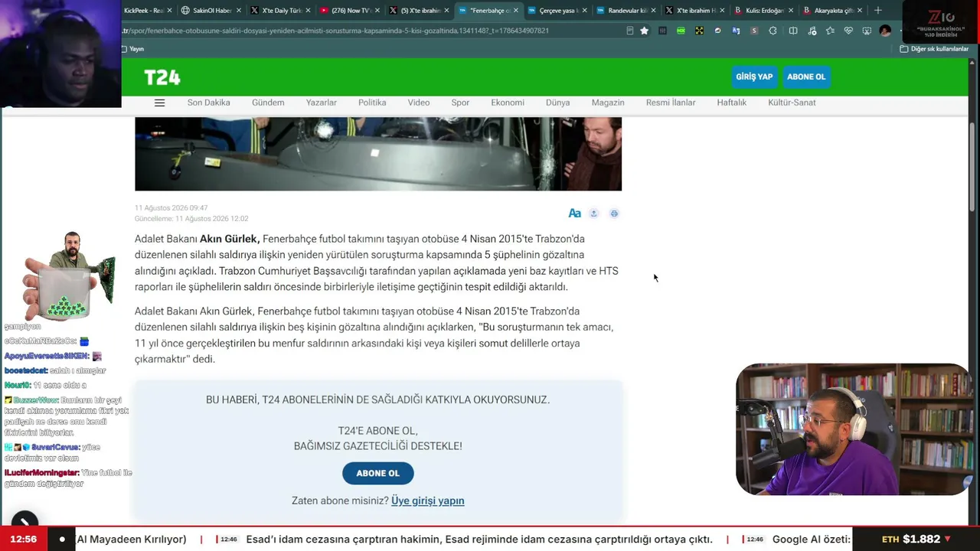The height and width of the screenshot is (551, 980).
Task: Open the round speedometer extension icon
Action: 717,31
